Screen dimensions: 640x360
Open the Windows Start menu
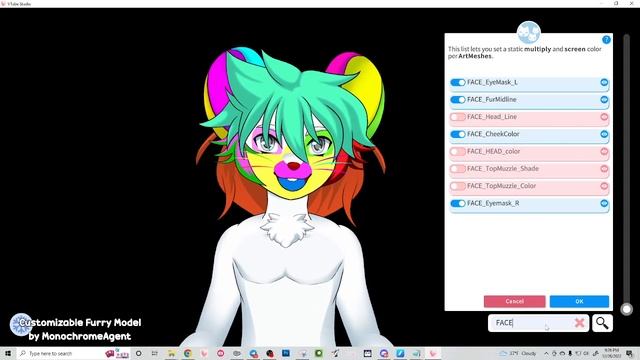click(x=8, y=353)
